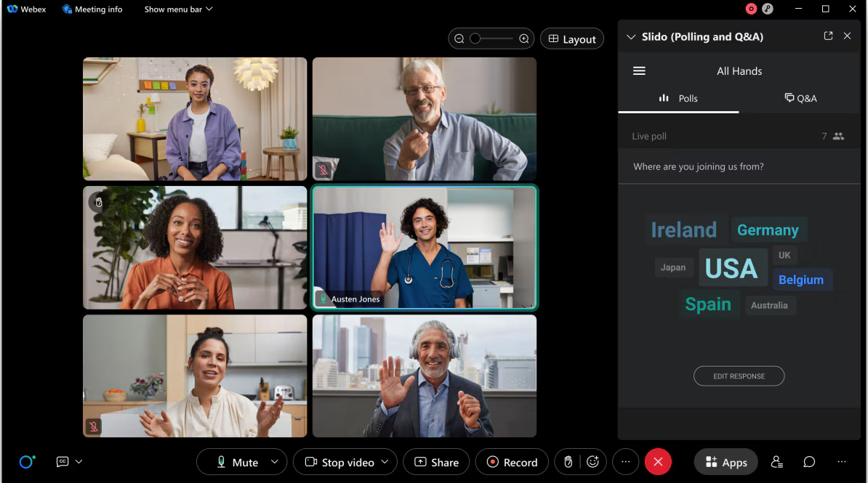Open the Slido hamburger menu
The width and height of the screenshot is (868, 483).
click(x=639, y=71)
